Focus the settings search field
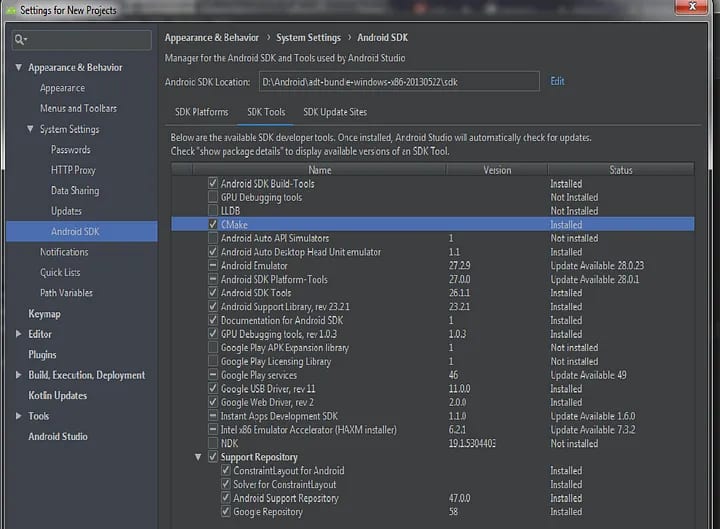The width and height of the screenshot is (720, 529). (x=82, y=40)
